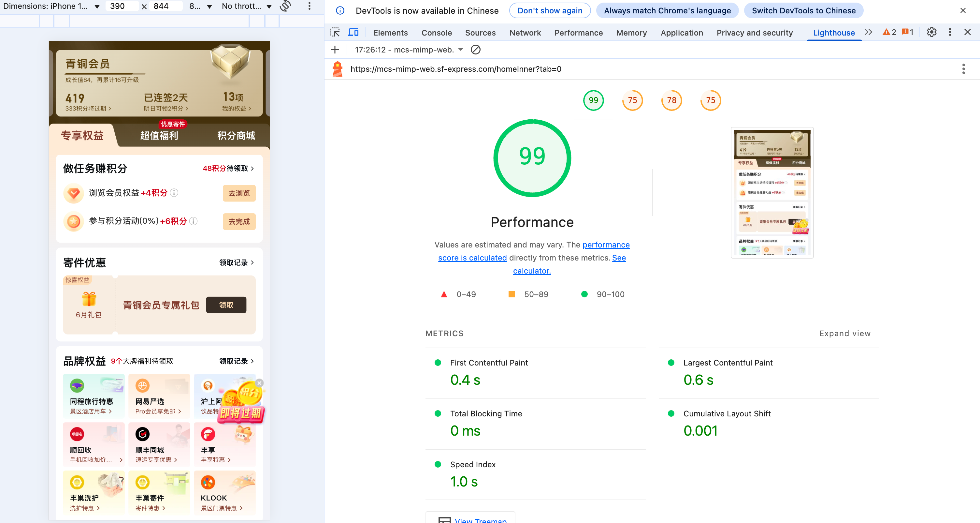Image resolution: width=980 pixels, height=523 pixels.
Task: Switch to the Network tab
Action: click(525, 33)
